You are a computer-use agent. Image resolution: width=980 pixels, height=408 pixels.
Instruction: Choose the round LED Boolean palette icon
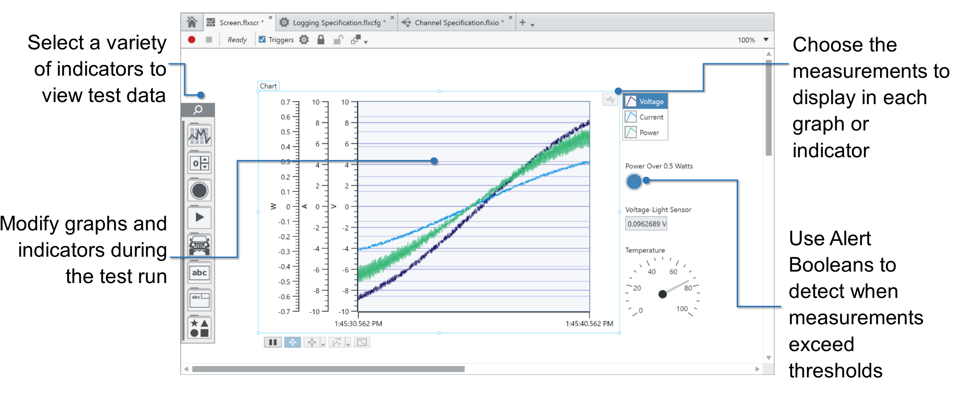coord(199,190)
